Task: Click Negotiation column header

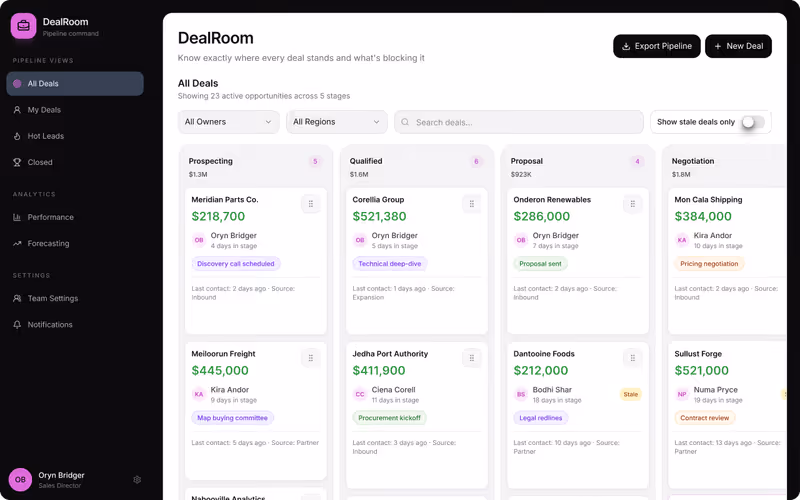Action: [693, 161]
